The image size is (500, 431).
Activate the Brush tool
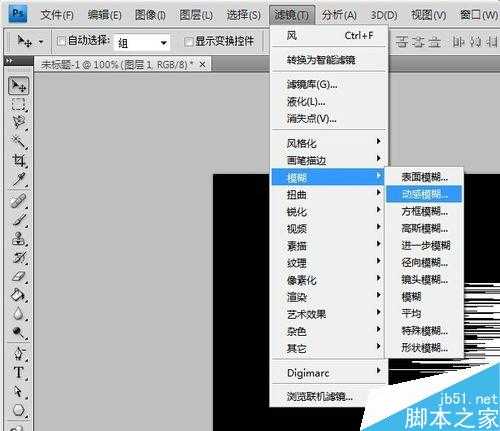[18, 220]
